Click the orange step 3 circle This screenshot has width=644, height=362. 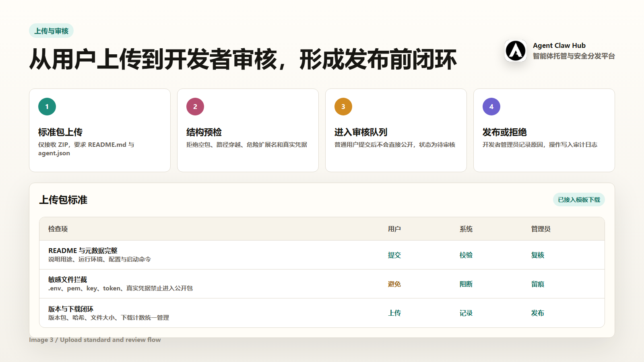pyautogui.click(x=343, y=107)
